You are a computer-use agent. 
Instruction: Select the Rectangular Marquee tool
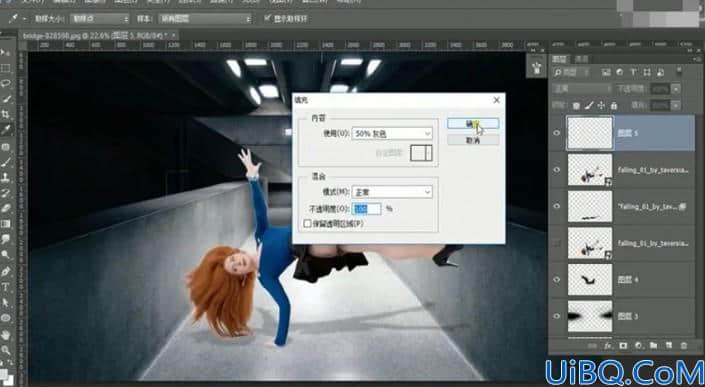click(x=5, y=68)
